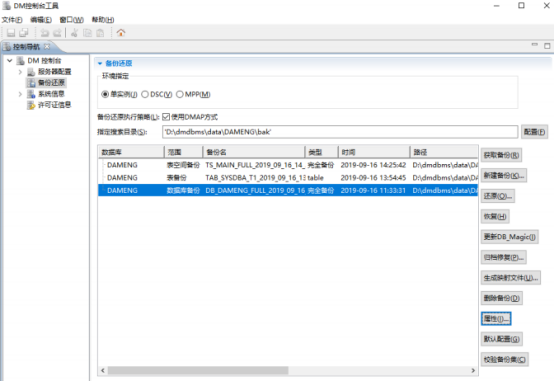Sort by the 备份名 column header

point(253,152)
